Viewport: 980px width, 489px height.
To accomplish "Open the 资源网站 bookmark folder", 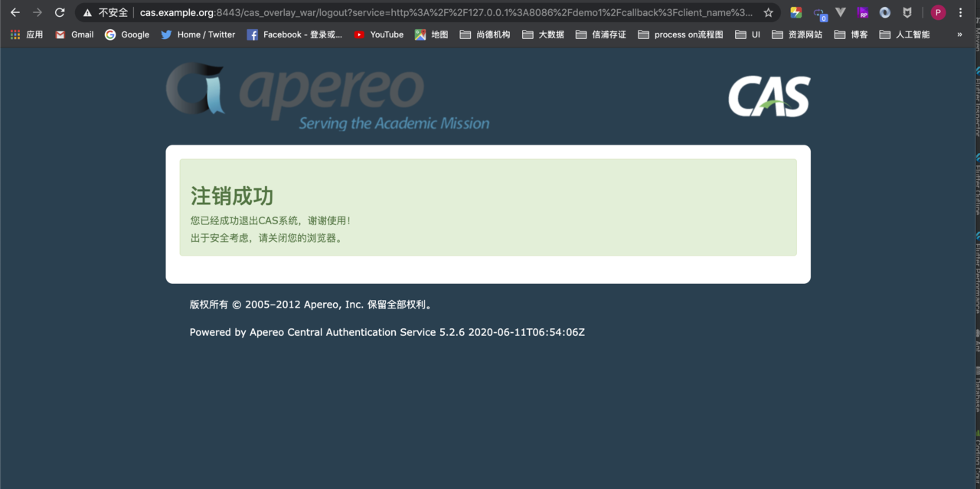I will 797,34.
